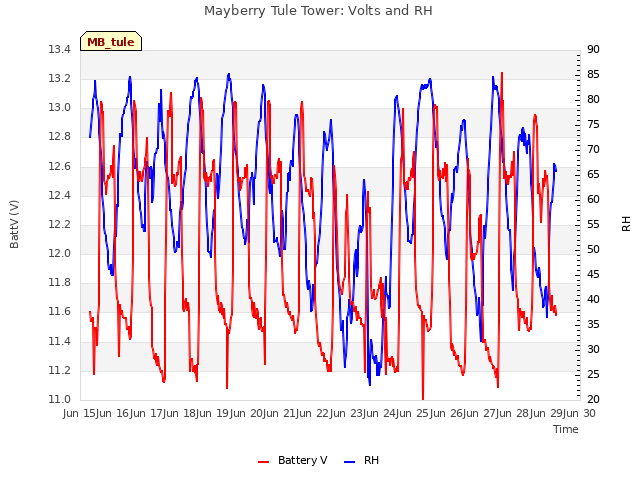Click the Jun 18 time axis label
The image size is (640, 480).
point(181,414)
